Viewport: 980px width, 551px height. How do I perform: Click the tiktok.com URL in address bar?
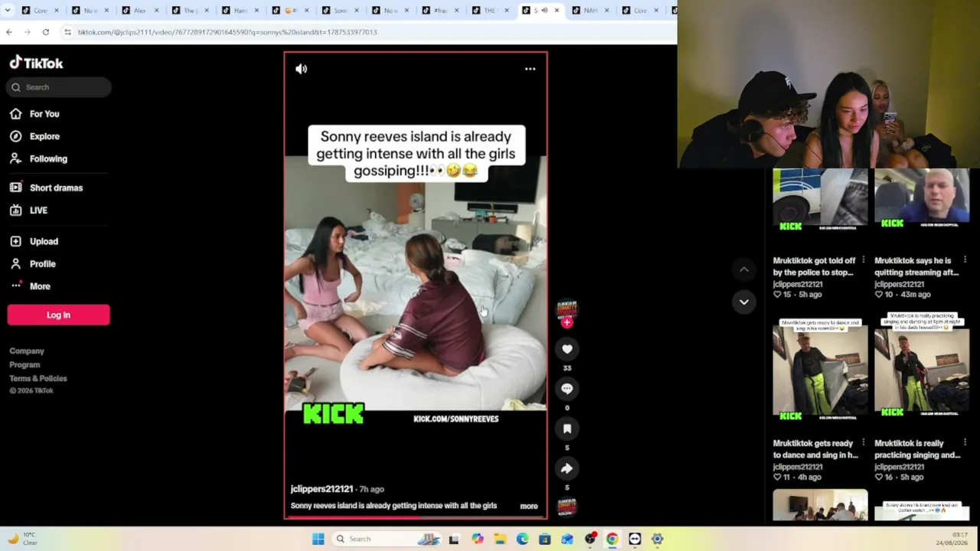tap(227, 32)
